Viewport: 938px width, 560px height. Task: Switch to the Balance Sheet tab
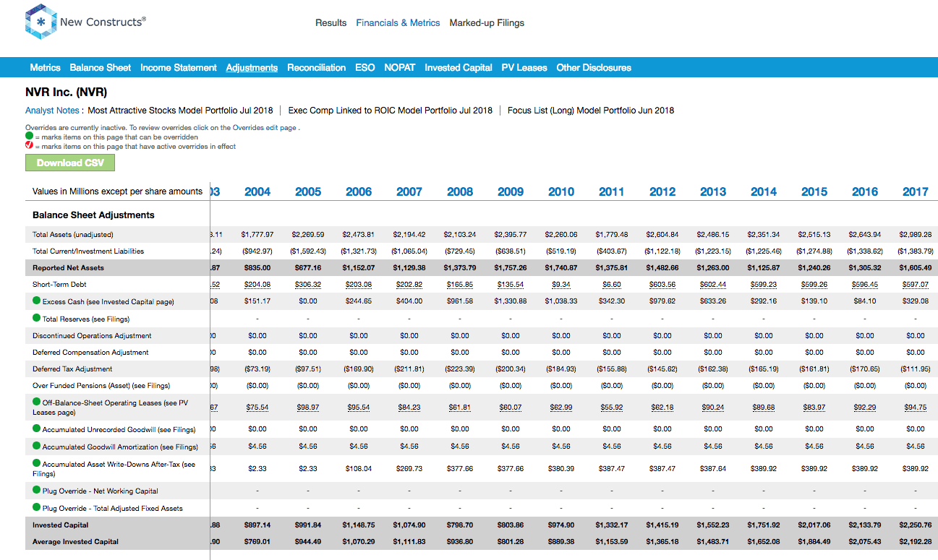pos(101,67)
